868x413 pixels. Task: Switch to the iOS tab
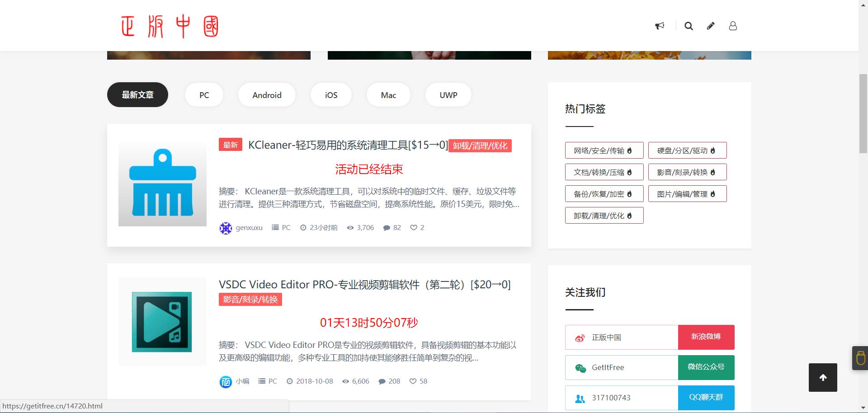pyautogui.click(x=331, y=95)
